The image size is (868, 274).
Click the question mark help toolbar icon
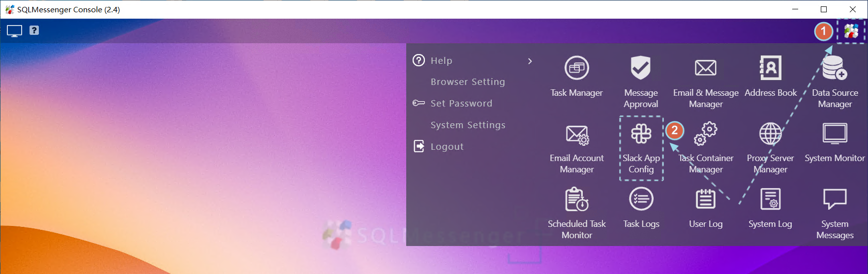coord(34,30)
